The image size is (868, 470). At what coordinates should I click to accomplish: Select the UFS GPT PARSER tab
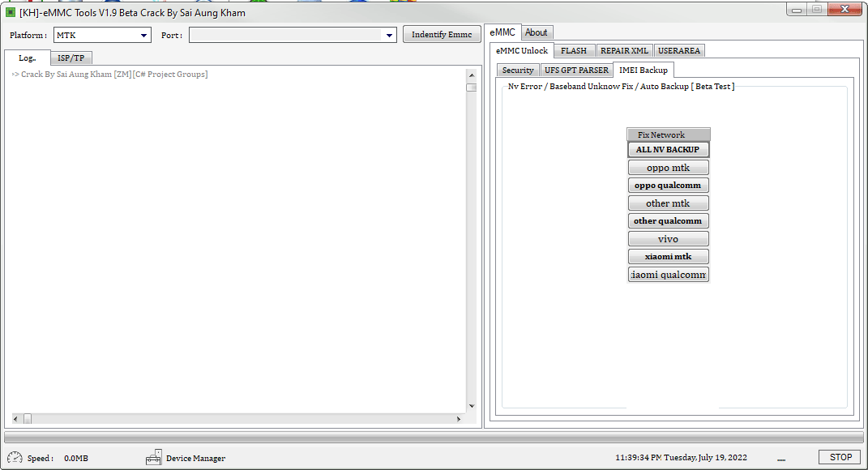point(576,70)
